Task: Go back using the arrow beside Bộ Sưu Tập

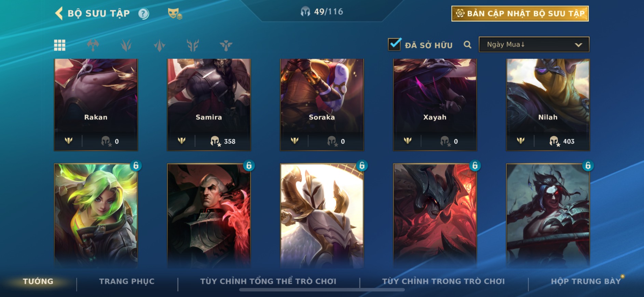Action: pyautogui.click(x=59, y=13)
